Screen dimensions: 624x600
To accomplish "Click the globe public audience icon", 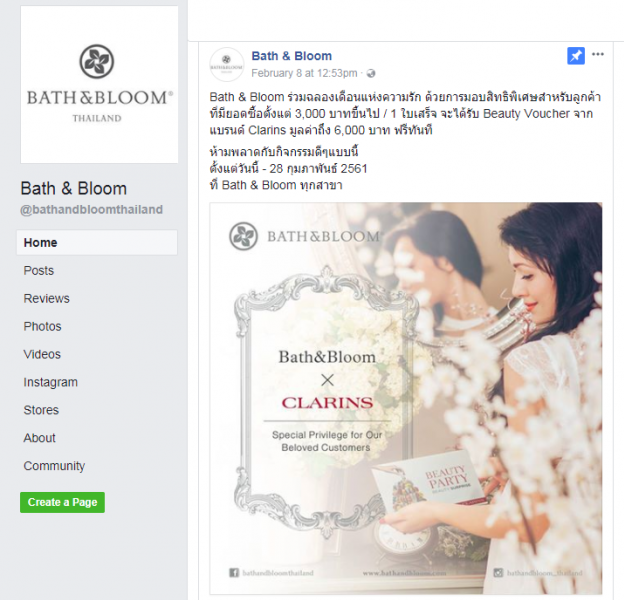I will 370,74.
